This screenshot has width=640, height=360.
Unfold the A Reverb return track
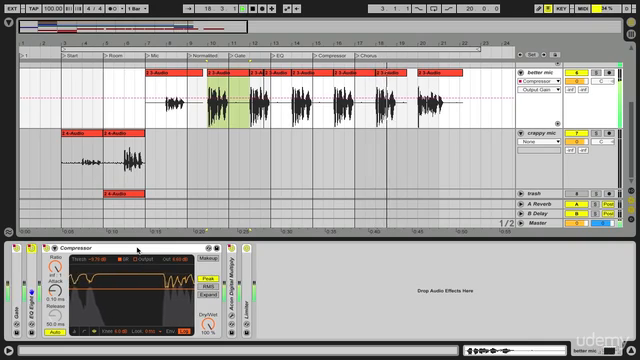521,204
